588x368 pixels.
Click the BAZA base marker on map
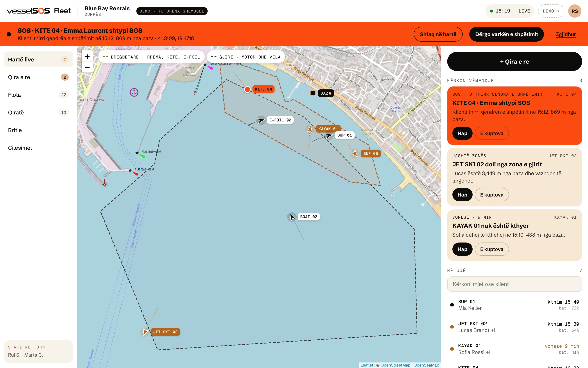coord(313,93)
